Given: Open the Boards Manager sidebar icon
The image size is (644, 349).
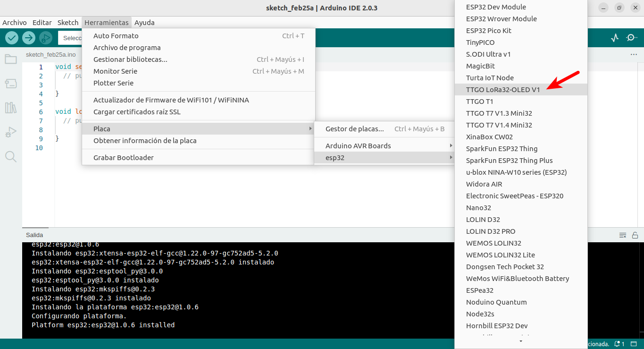Looking at the screenshot, I should tap(11, 84).
